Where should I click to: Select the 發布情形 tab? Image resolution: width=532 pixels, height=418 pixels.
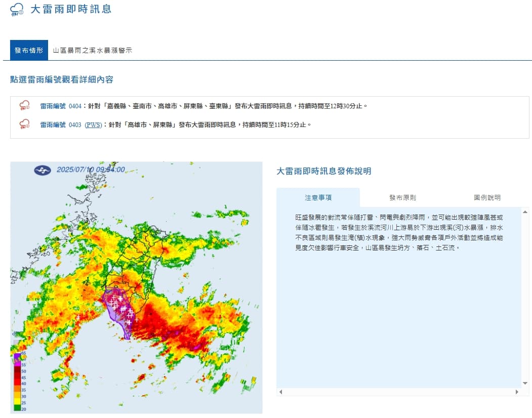[29, 50]
